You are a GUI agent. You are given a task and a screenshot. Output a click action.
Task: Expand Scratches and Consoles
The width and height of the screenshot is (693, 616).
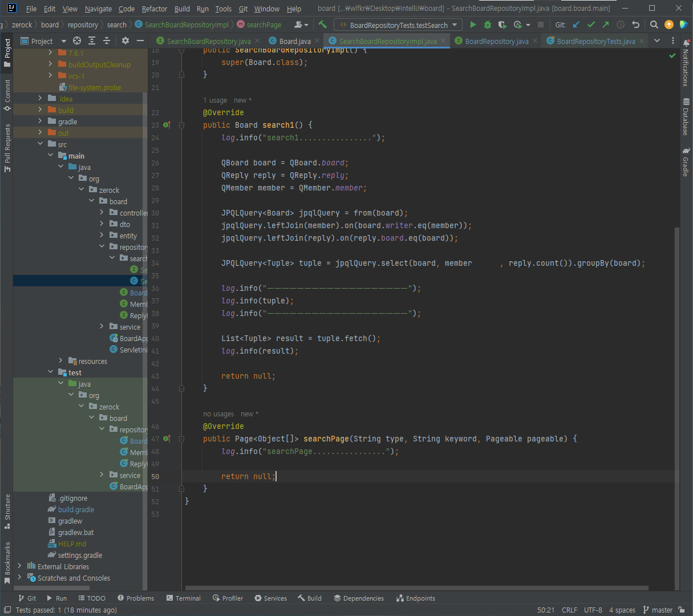tap(19, 578)
